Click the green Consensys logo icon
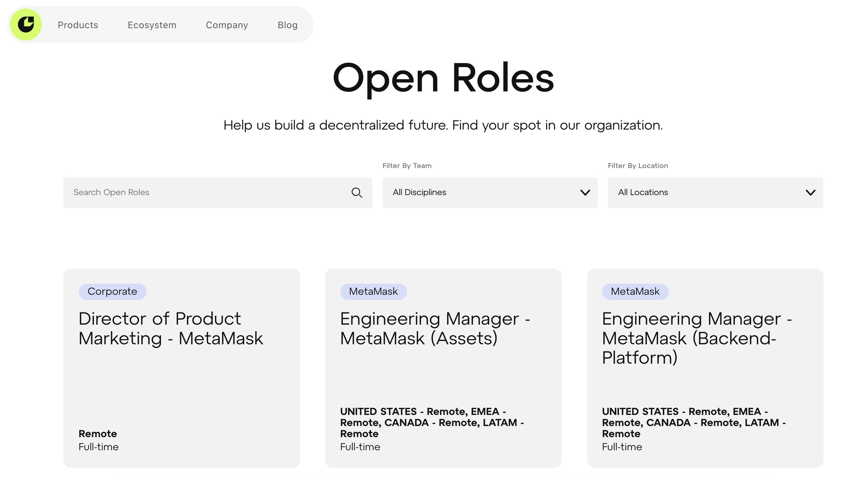 coord(26,24)
